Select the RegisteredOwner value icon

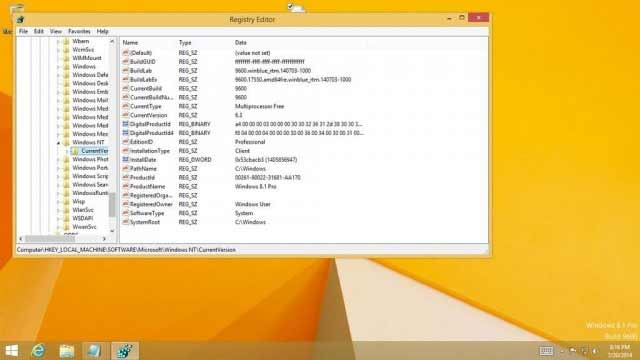click(126, 204)
